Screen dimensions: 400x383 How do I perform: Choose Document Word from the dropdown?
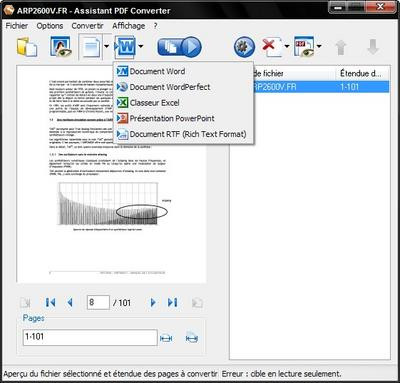[x=183, y=71]
